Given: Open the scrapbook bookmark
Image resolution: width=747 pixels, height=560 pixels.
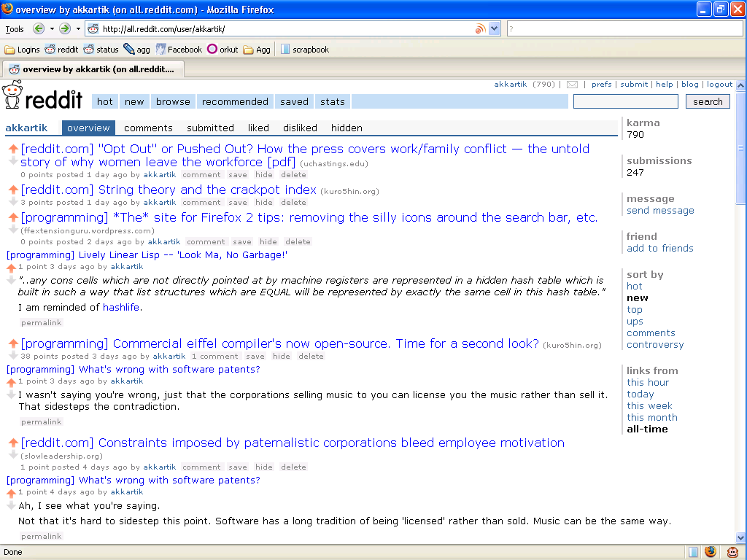Looking at the screenshot, I should coord(304,50).
